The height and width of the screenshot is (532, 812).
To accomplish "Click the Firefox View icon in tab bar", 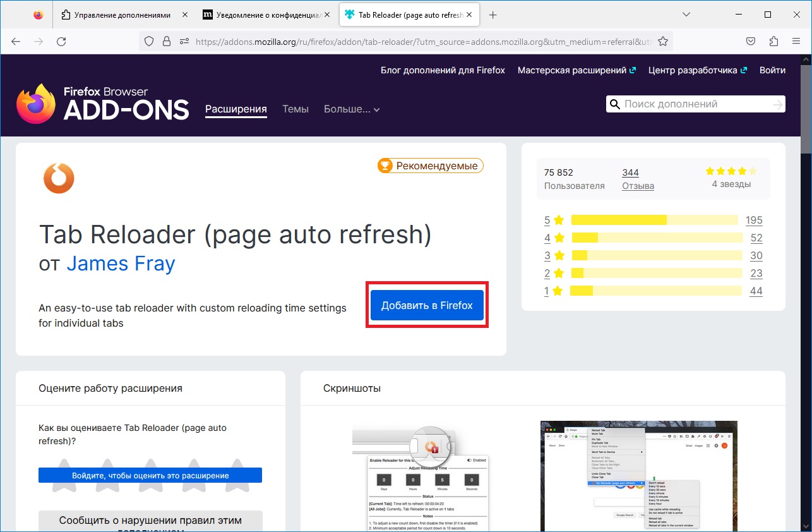I will pos(39,15).
